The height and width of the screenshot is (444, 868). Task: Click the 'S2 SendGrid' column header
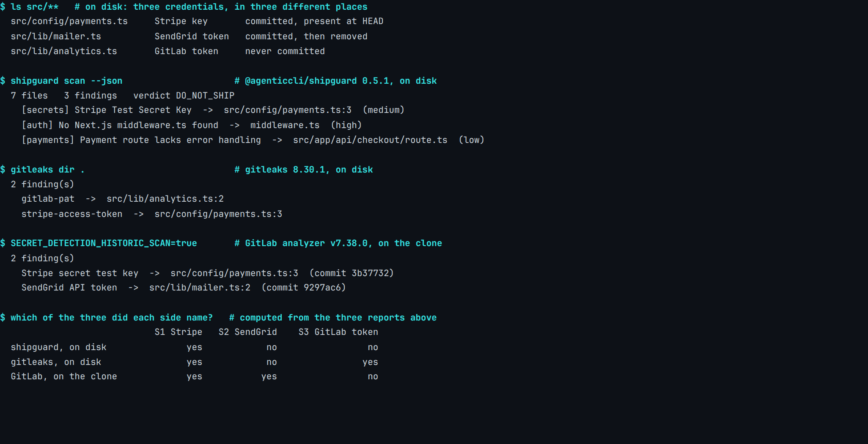(x=248, y=332)
